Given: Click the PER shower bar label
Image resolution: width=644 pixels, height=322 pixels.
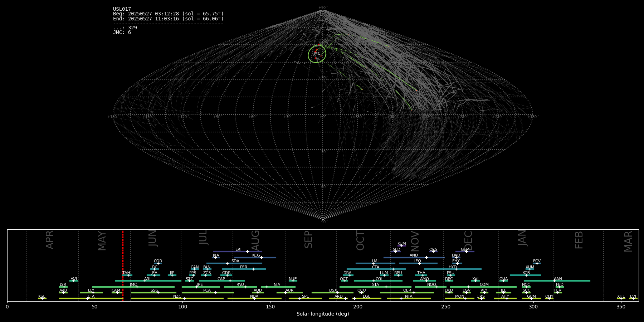Looking at the screenshot, I should tap(244, 267).
